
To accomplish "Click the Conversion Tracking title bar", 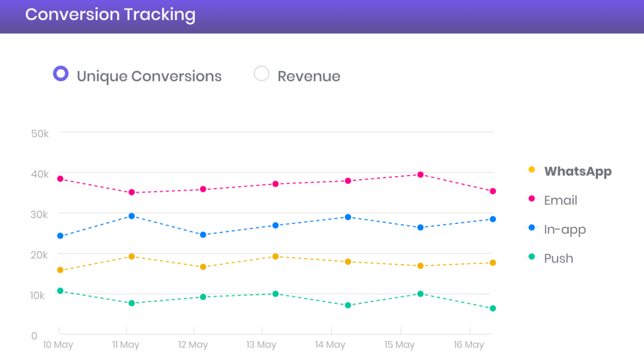I will [111, 15].
